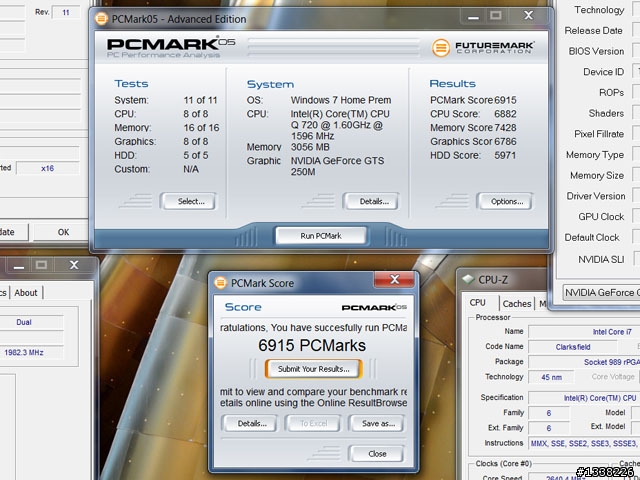Click the CPU-Z Name field Intel Core i7

tap(584, 332)
